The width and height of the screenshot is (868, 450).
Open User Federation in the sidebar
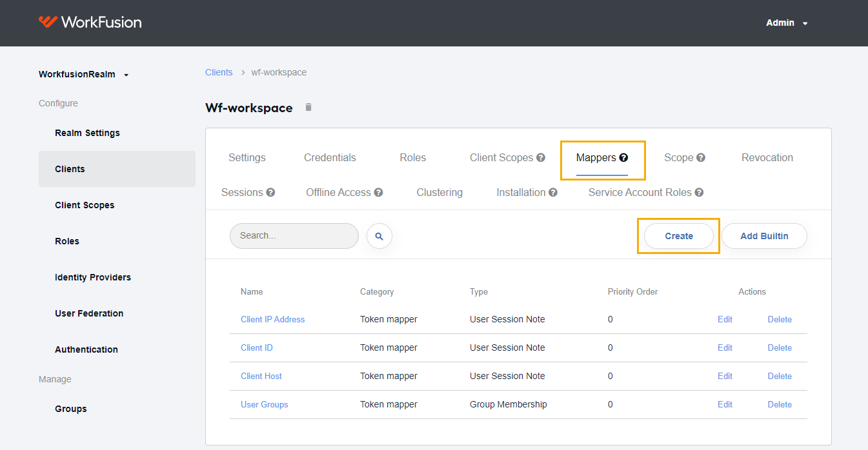[89, 313]
